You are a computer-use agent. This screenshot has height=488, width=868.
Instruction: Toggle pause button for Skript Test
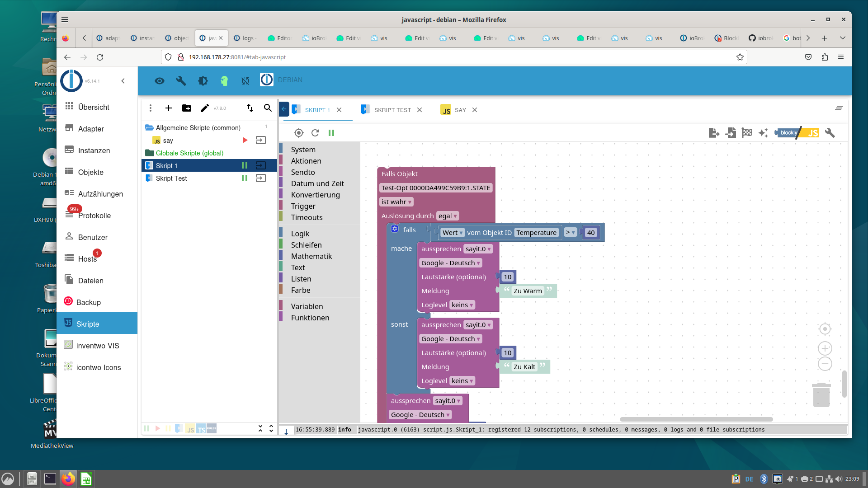[x=245, y=178]
